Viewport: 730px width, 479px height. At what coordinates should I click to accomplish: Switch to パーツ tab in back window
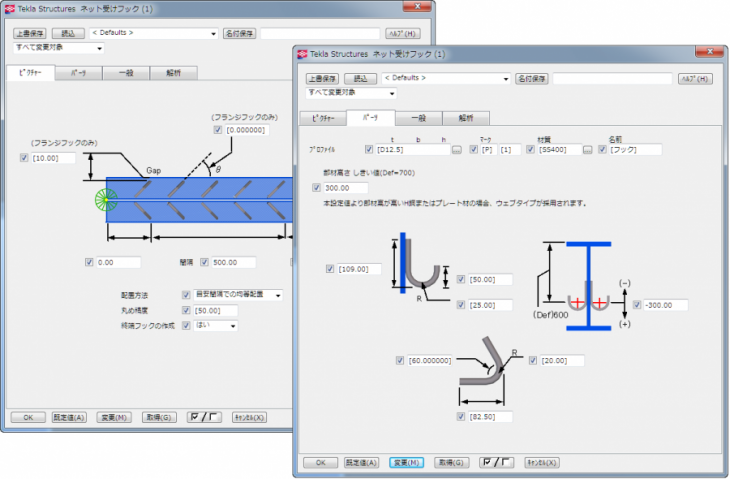click(x=79, y=73)
